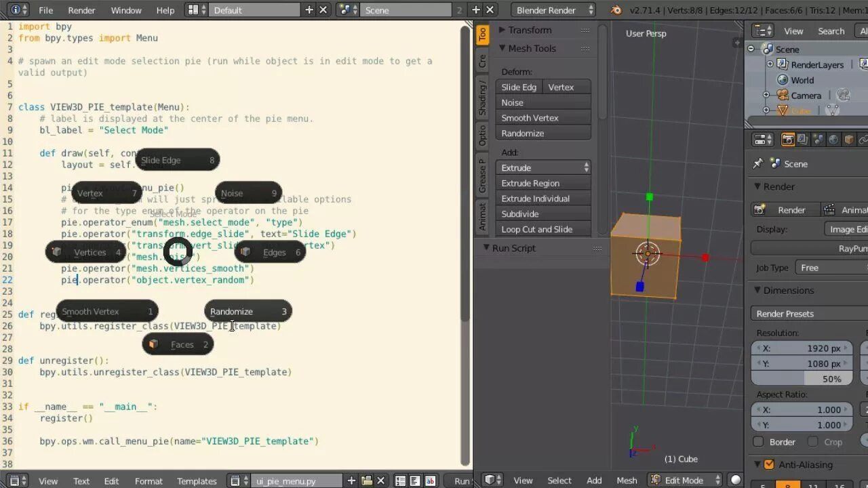Viewport: 868px width, 488px height.
Task: Click the Loop Cut and Slide button
Action: (543, 229)
